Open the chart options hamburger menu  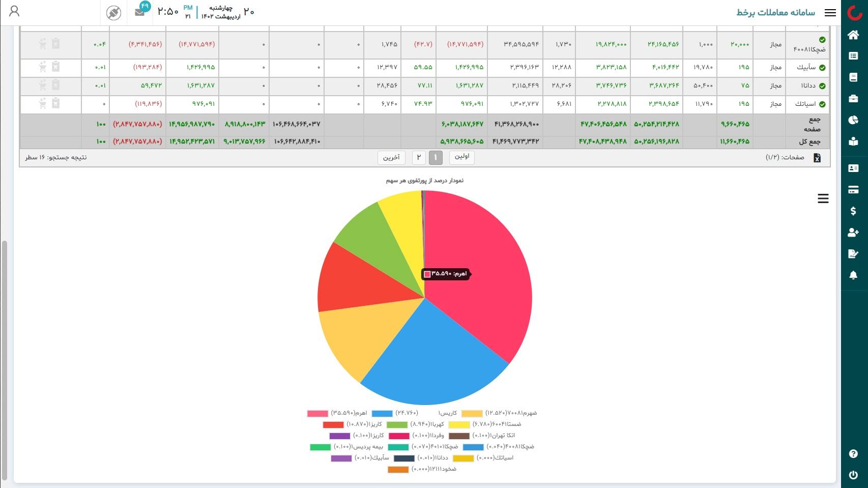click(823, 198)
